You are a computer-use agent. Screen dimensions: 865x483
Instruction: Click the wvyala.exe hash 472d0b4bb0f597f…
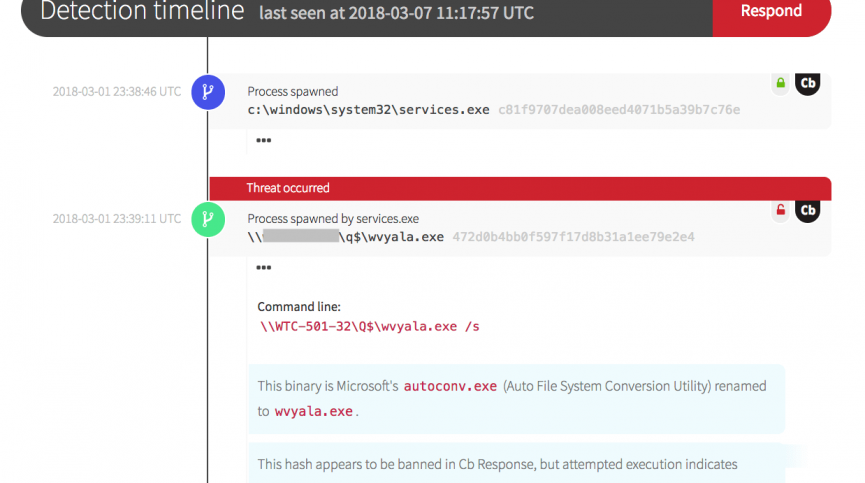coord(573,237)
